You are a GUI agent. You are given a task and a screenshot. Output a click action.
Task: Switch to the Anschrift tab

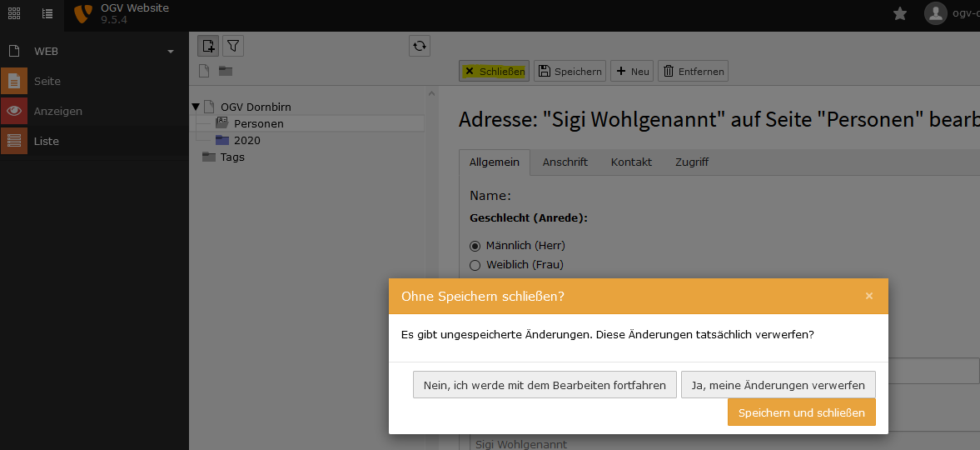565,162
